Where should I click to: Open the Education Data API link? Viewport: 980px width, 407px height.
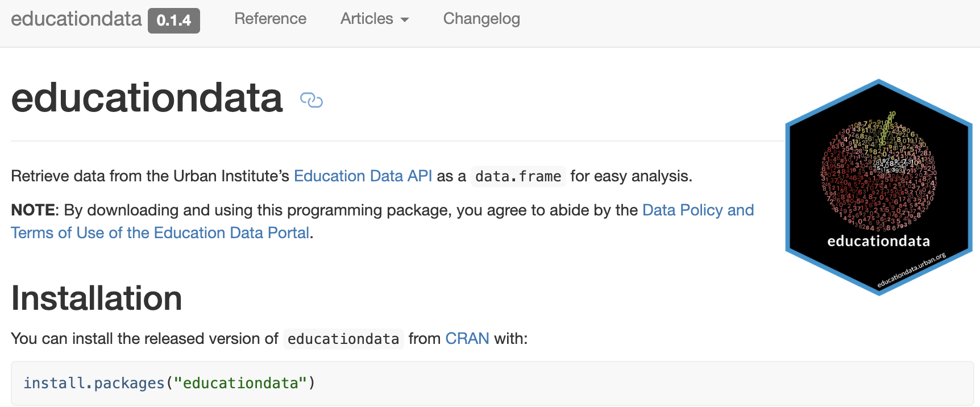pos(363,176)
